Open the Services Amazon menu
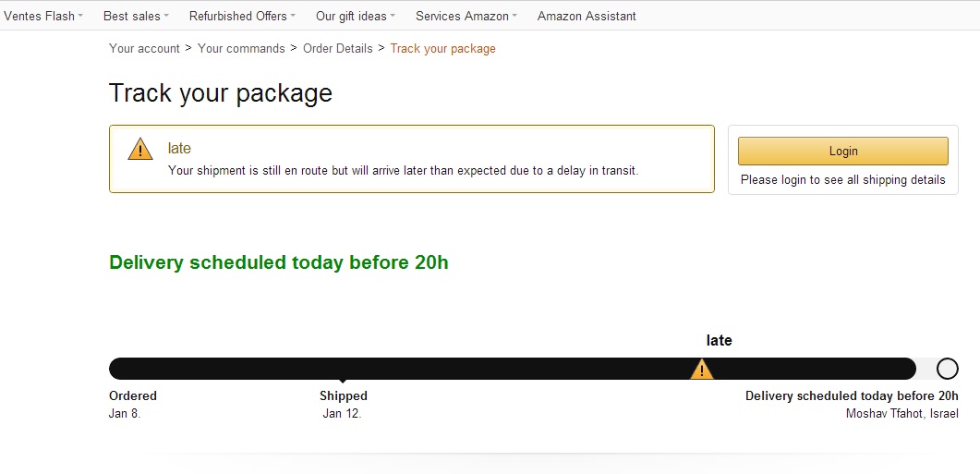 pyautogui.click(x=466, y=16)
